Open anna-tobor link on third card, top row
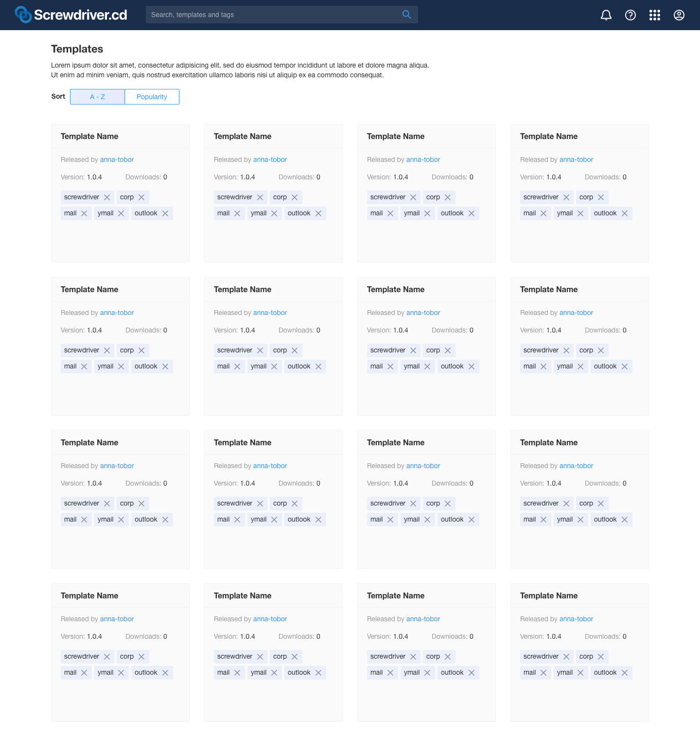Image resolution: width=700 pixels, height=751 pixels. (423, 159)
